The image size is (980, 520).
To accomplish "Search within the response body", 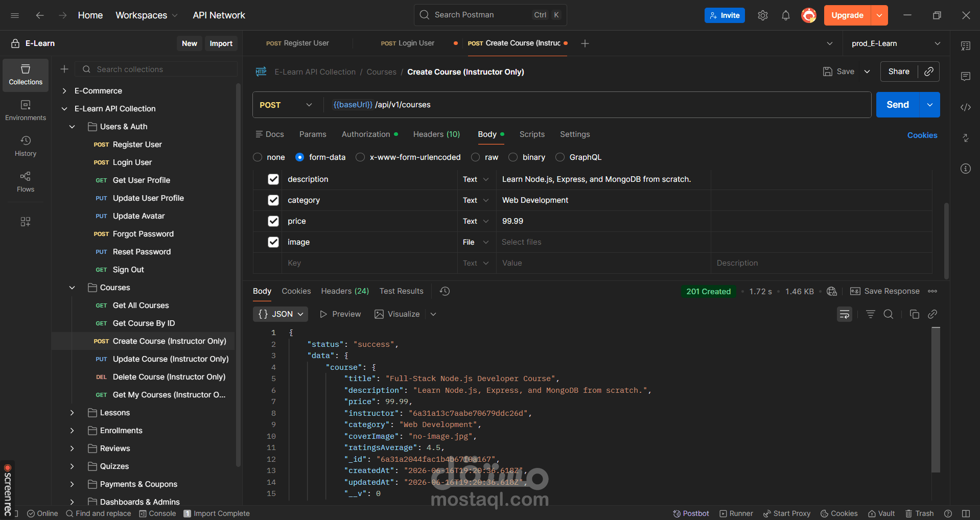I will pos(889,314).
